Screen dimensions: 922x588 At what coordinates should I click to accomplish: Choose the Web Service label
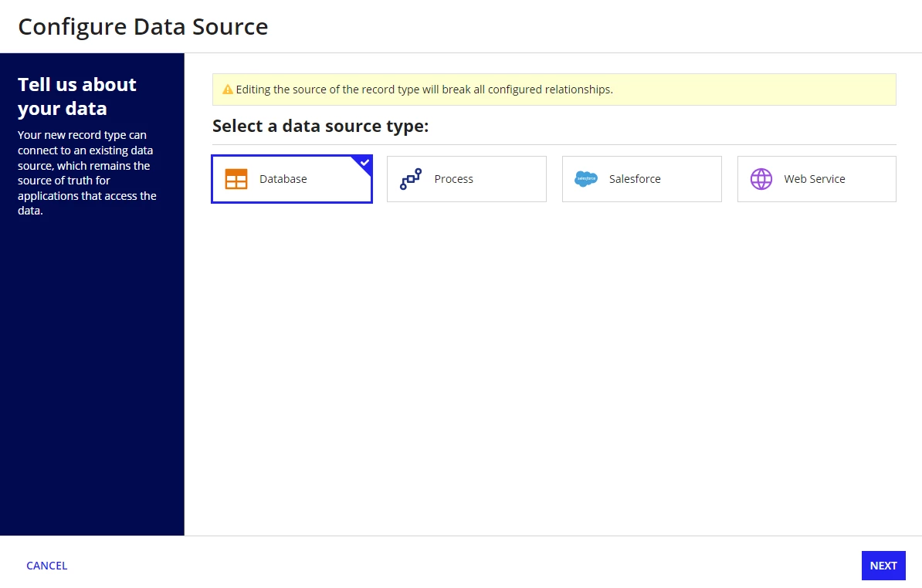815,179
